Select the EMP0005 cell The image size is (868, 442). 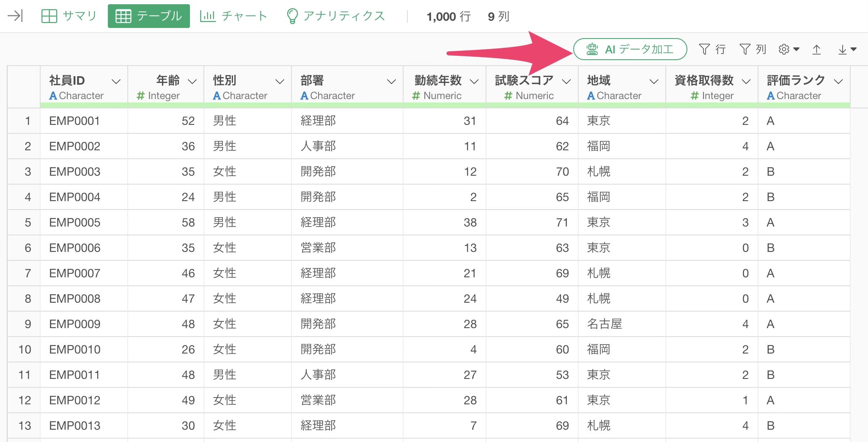click(x=75, y=222)
